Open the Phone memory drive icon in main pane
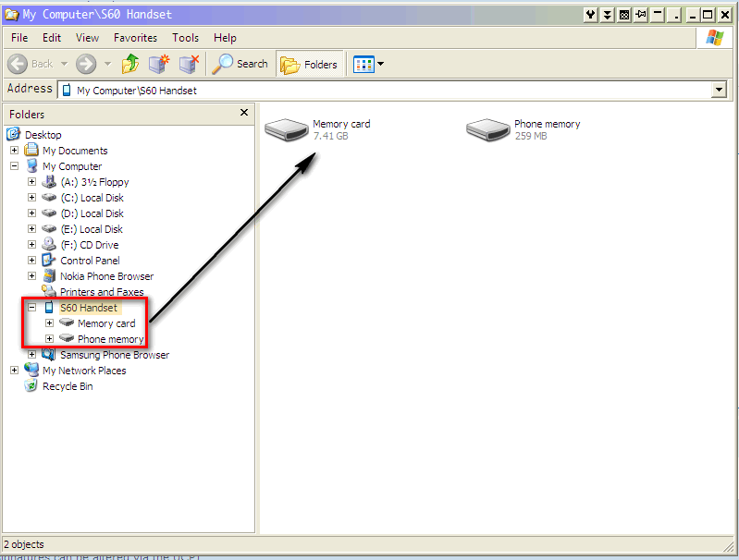Viewport: 739px width, 560px height. click(487, 130)
